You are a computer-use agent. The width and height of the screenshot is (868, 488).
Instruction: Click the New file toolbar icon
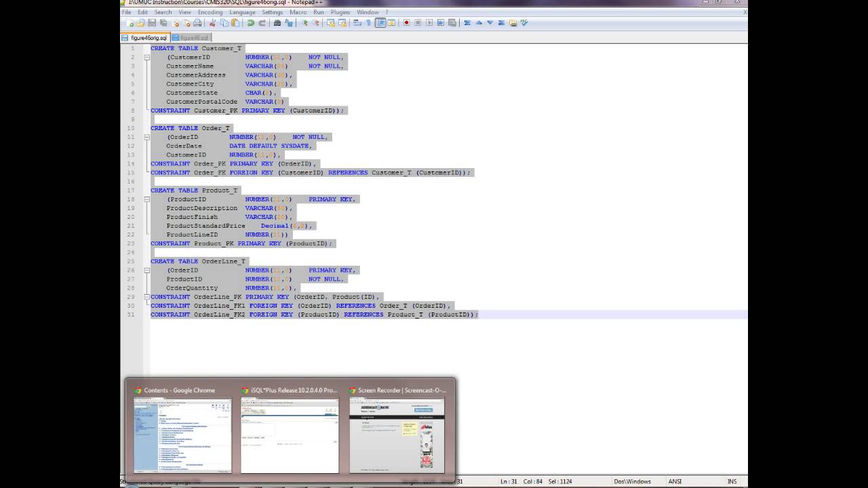pos(130,23)
